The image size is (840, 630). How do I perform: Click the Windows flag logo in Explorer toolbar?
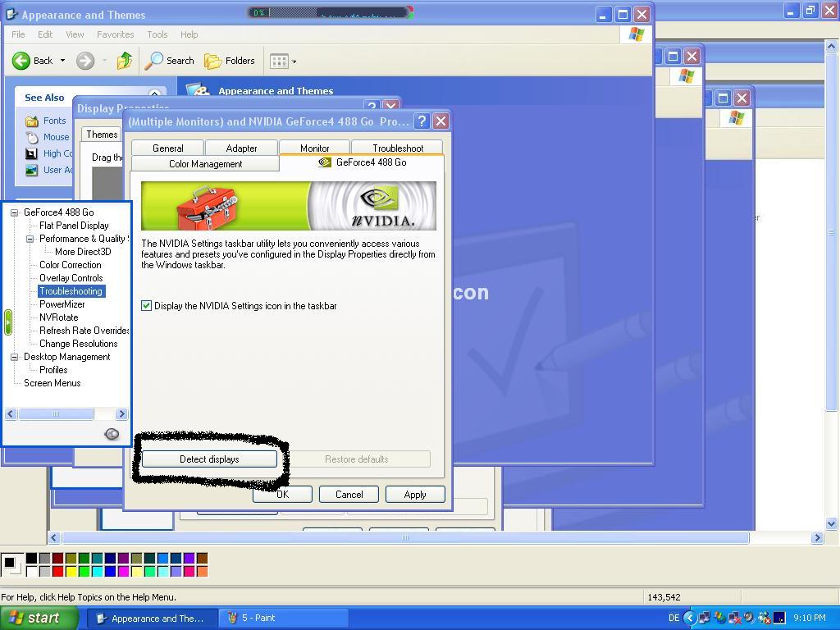pos(636,34)
